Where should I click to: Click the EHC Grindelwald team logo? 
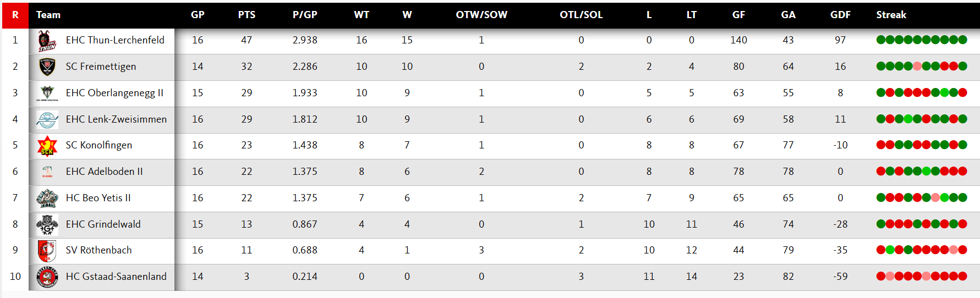pyautogui.click(x=47, y=224)
